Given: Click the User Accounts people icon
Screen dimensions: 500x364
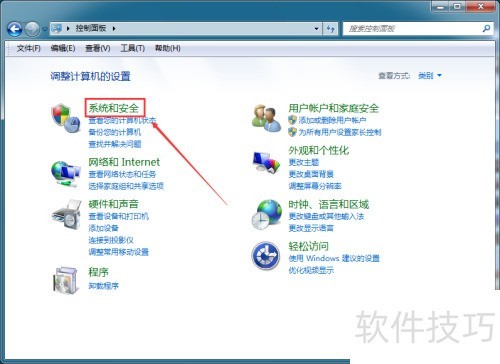Looking at the screenshot, I should (266, 118).
